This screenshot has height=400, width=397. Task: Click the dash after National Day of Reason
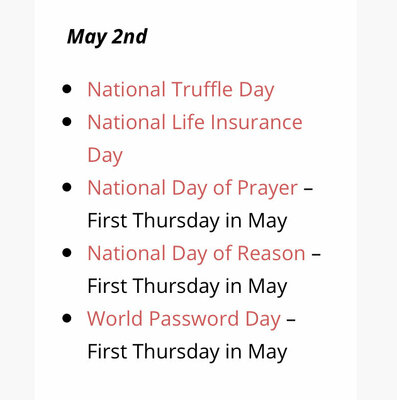pyautogui.click(x=316, y=254)
